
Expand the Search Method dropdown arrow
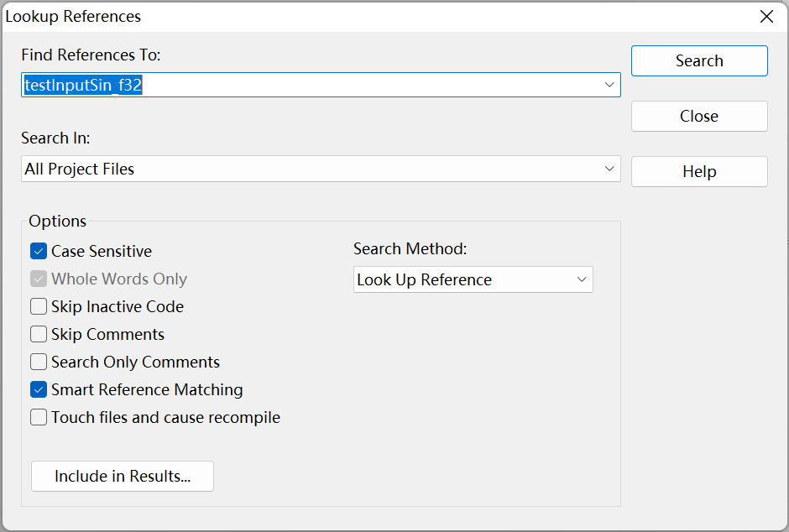(582, 279)
